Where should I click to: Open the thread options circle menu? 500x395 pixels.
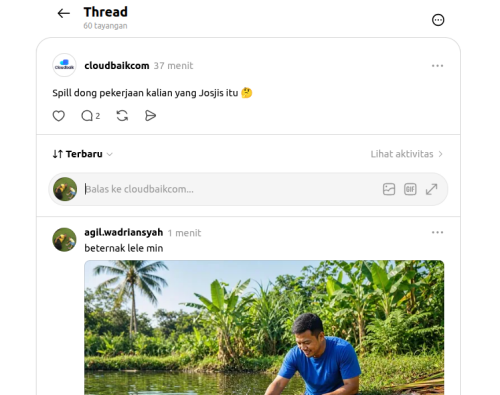pyautogui.click(x=438, y=20)
